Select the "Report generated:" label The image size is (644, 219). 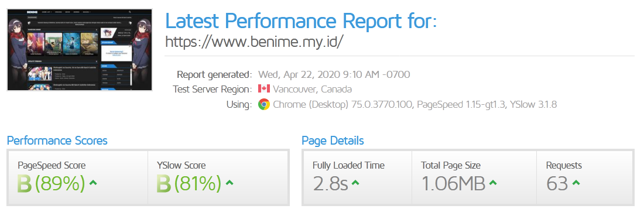(x=214, y=75)
